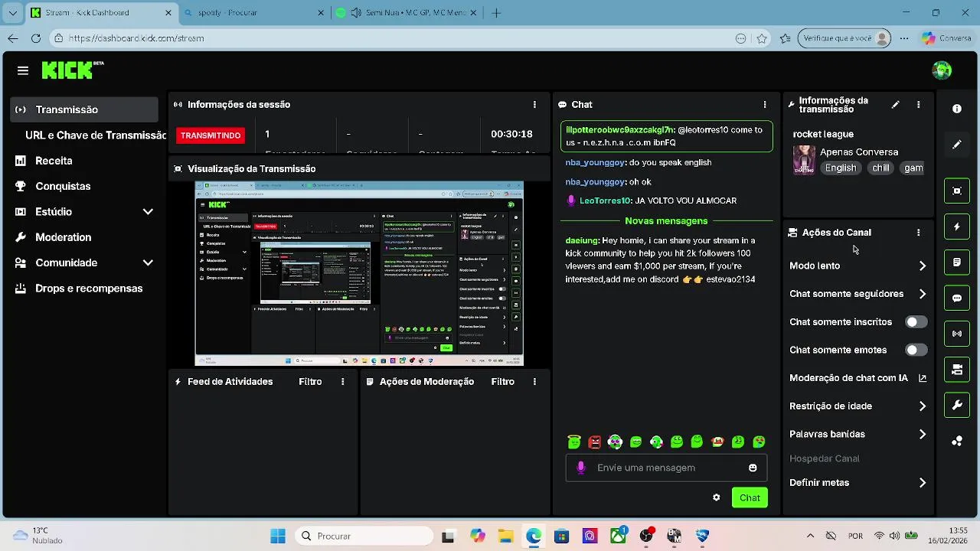
Task: Toggle the broadcast session widget in right sidebar
Action: [957, 334]
